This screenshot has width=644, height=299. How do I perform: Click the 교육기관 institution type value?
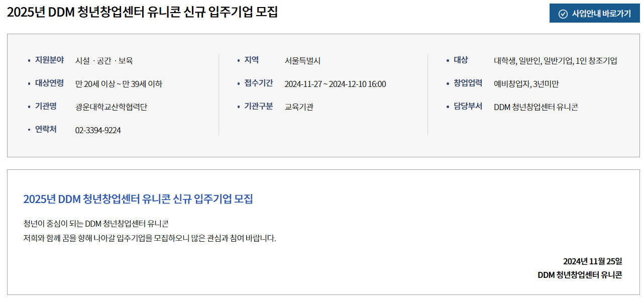tap(299, 107)
